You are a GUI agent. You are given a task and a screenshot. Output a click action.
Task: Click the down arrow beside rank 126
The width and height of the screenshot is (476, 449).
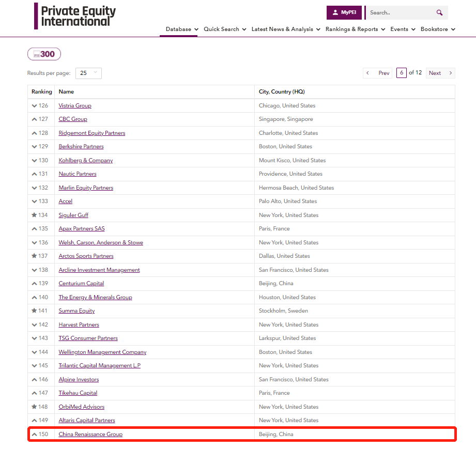34,106
